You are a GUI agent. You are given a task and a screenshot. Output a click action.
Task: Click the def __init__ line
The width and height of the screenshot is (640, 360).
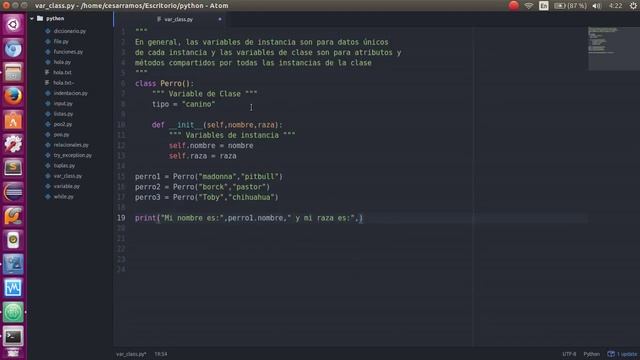217,125
